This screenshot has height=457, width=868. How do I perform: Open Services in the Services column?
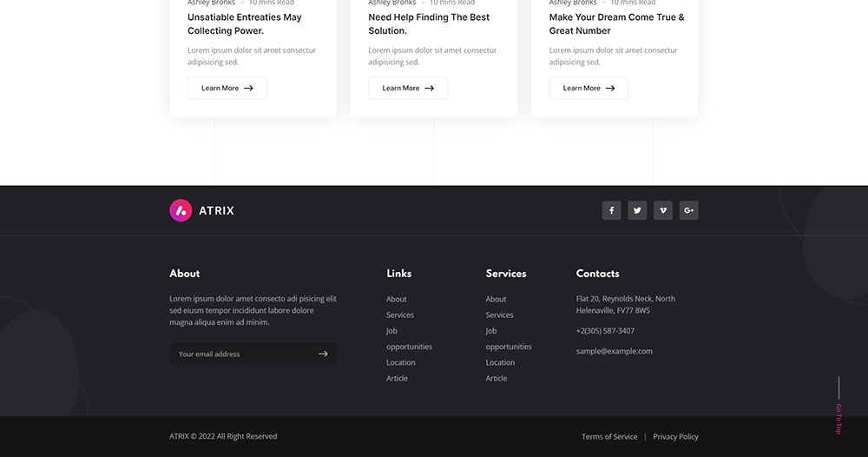[x=499, y=315]
